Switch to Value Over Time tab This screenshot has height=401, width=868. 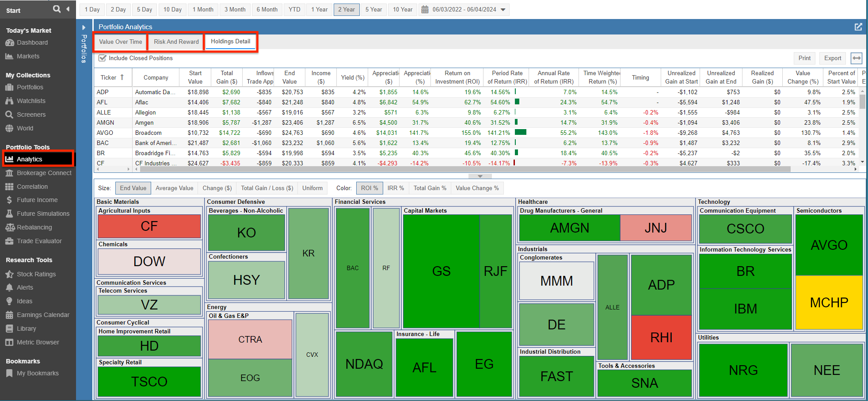coord(120,42)
